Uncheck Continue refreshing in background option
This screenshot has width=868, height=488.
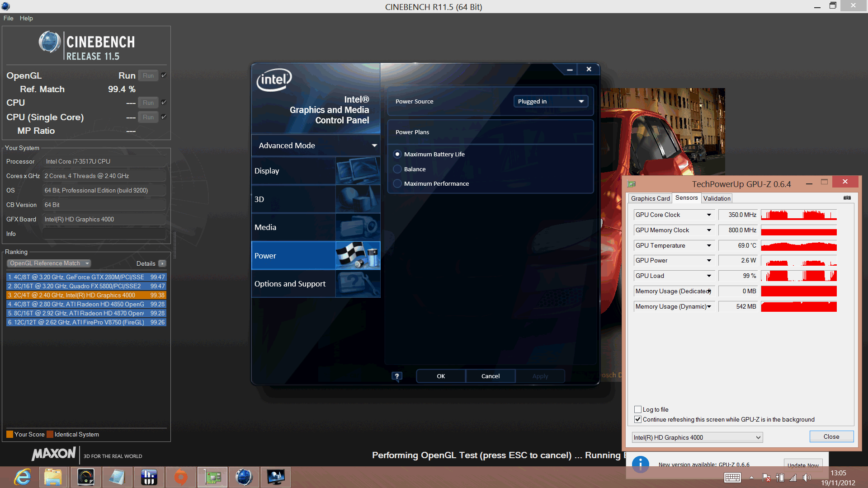[x=638, y=419]
